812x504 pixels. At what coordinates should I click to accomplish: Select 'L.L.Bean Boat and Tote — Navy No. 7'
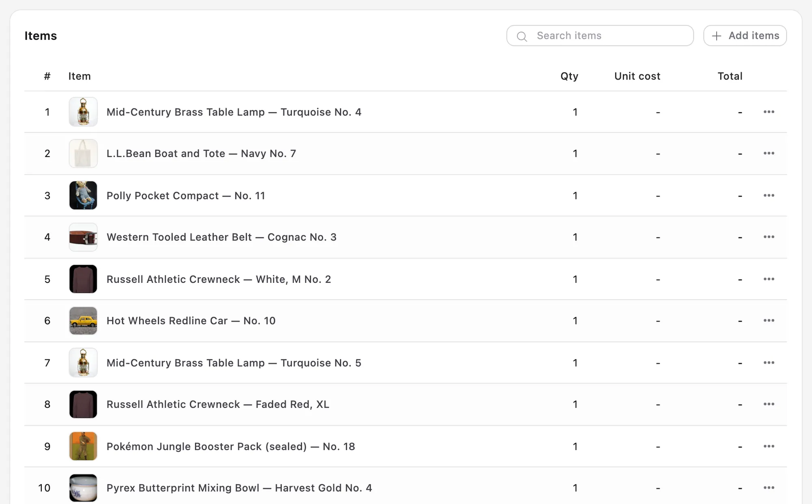pos(201,153)
